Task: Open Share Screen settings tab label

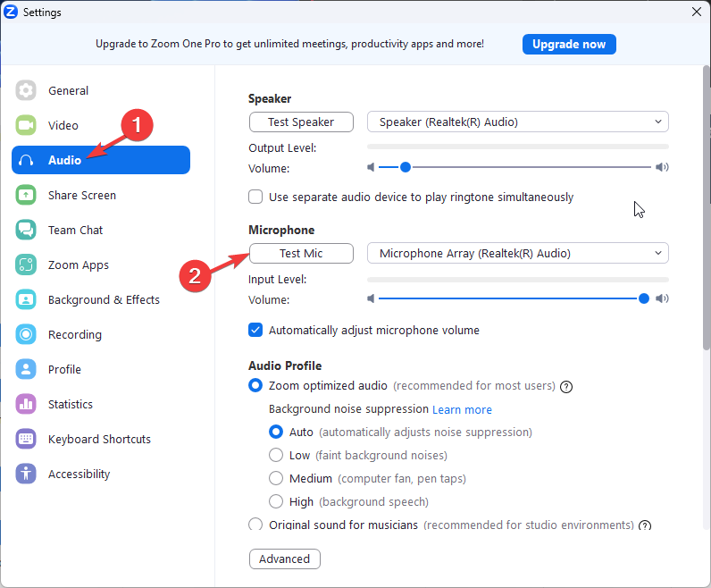Action: pos(82,196)
